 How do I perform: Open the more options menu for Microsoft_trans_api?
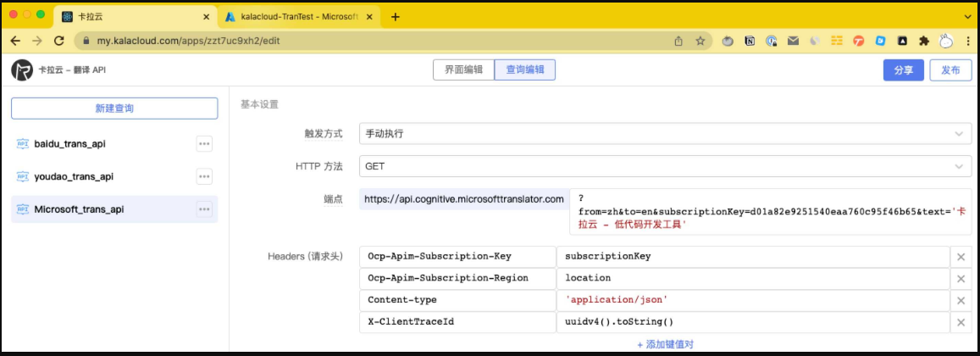point(204,209)
